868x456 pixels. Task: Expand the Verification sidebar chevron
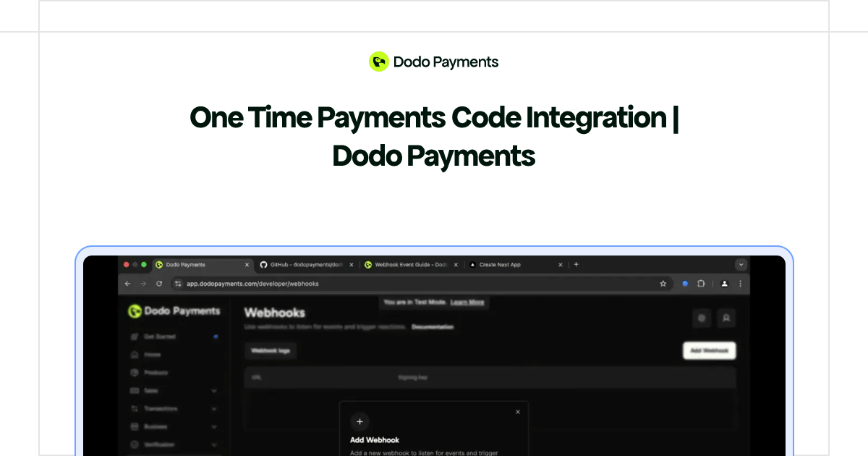214,444
